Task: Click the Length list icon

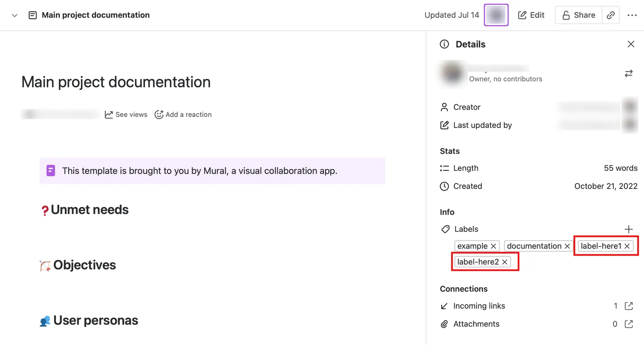Action: pyautogui.click(x=444, y=168)
